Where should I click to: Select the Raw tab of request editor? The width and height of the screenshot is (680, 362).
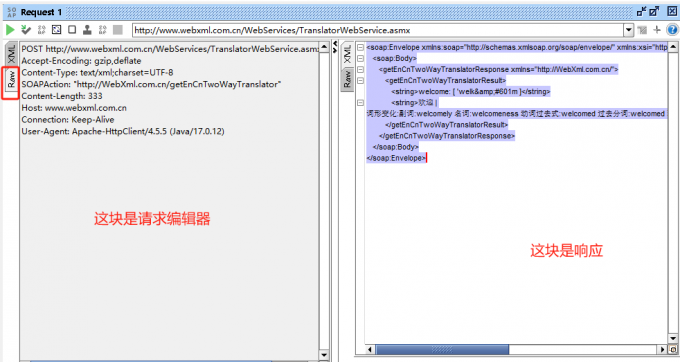click(11, 80)
